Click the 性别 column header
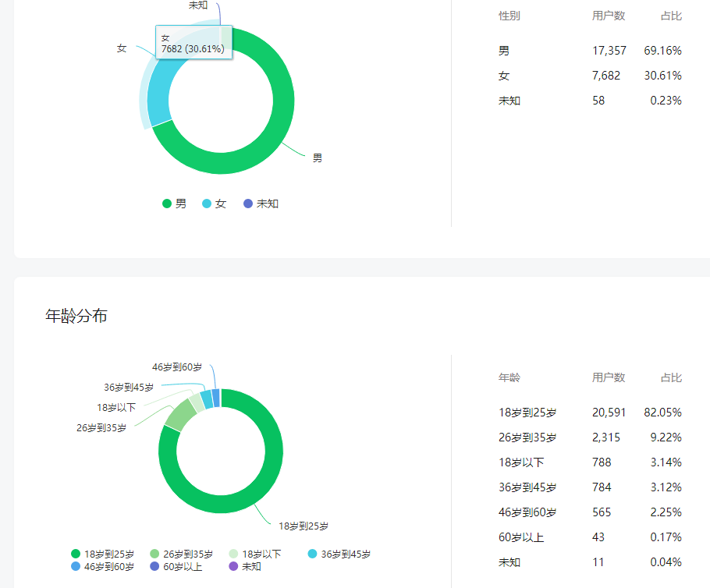This screenshot has height=588, width=710. [x=509, y=16]
